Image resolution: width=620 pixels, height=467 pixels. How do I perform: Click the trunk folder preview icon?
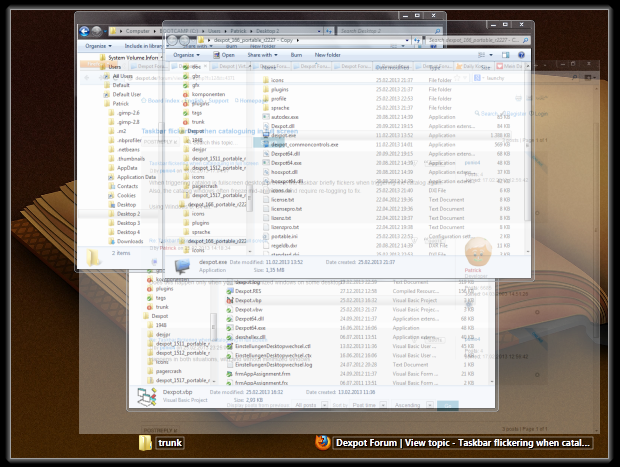[145, 442]
